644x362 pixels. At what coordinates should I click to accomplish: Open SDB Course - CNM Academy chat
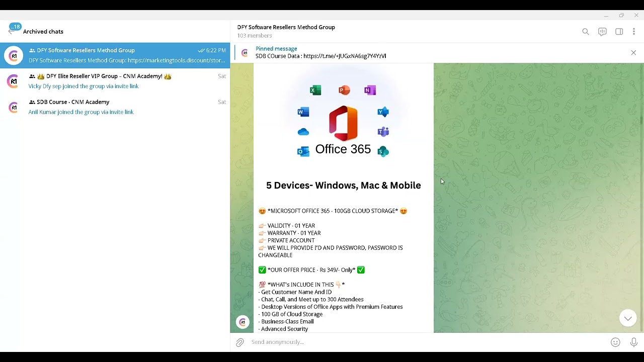pyautogui.click(x=115, y=107)
